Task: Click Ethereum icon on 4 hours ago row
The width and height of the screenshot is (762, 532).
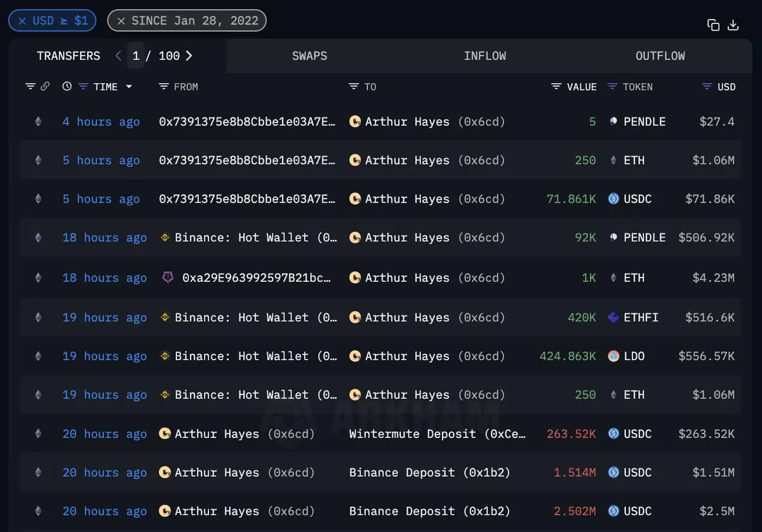Action: click(38, 122)
